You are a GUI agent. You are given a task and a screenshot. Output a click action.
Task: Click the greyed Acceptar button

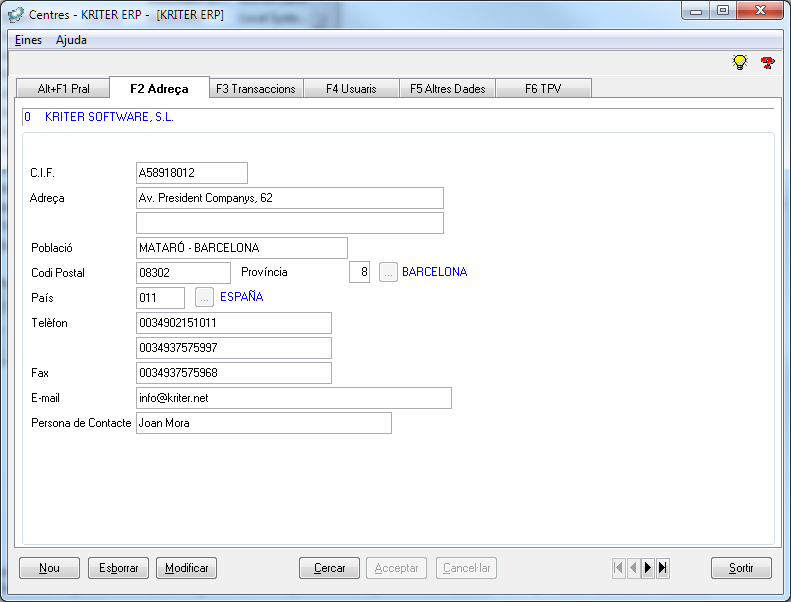(397, 568)
